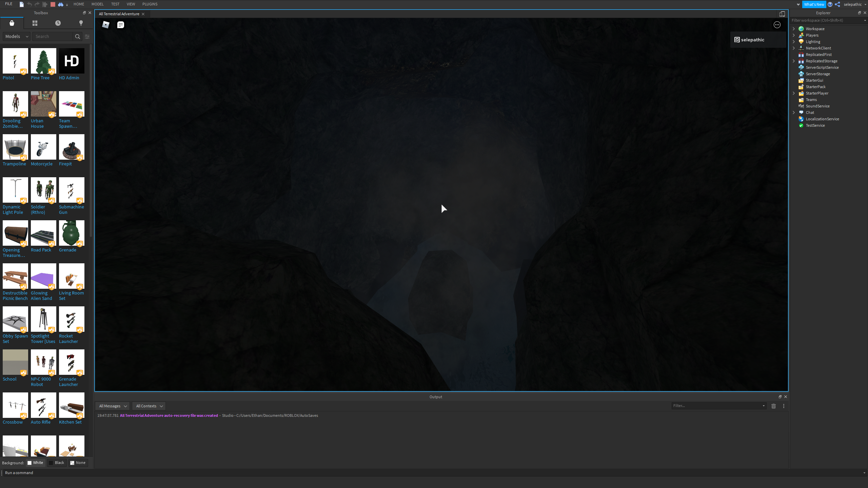This screenshot has height=488, width=868.
Task: Clear output with the trash icon
Action: coord(773,406)
